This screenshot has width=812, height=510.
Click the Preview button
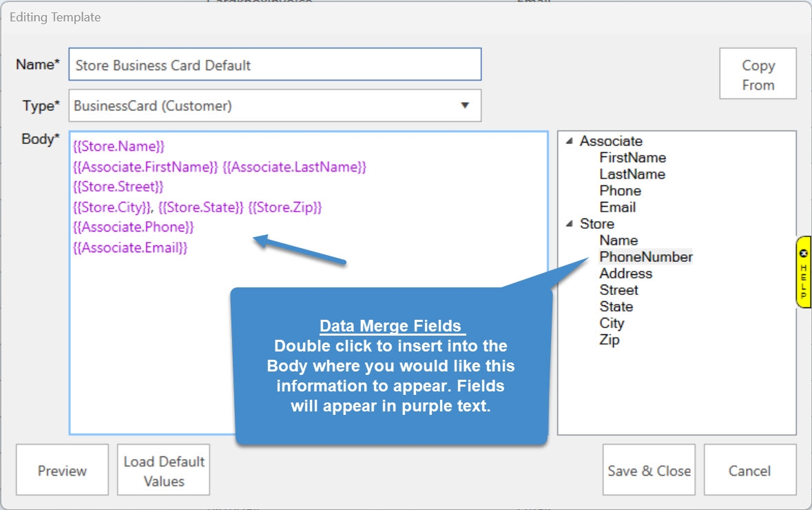[62, 471]
